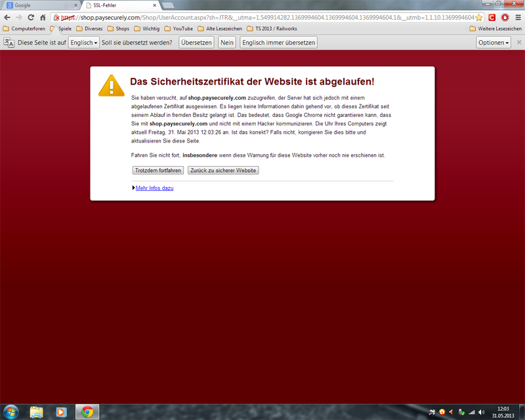Click the Übersetzen button

click(196, 43)
